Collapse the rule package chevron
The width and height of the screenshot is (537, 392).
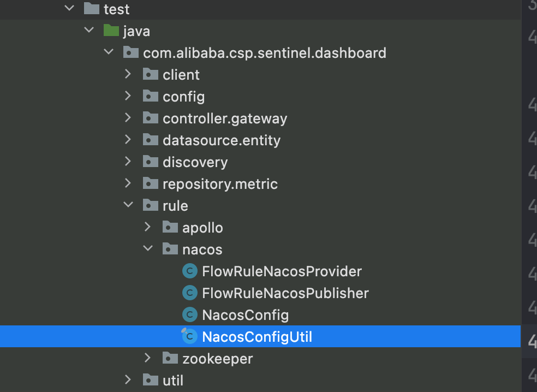click(128, 205)
